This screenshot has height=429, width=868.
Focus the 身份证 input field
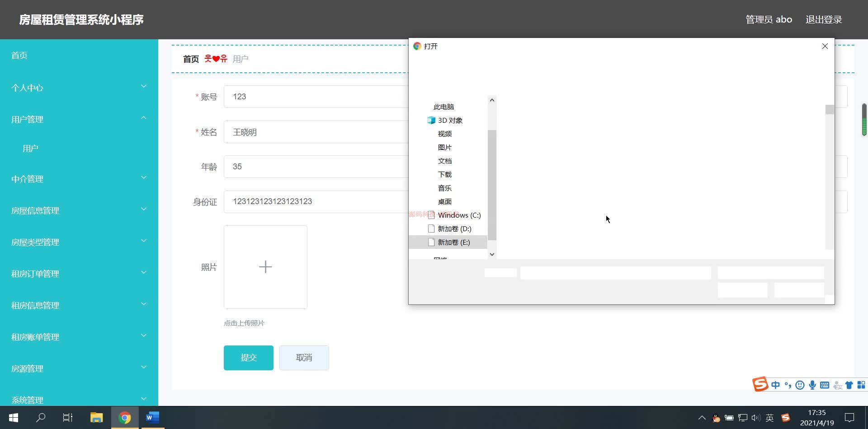click(316, 201)
